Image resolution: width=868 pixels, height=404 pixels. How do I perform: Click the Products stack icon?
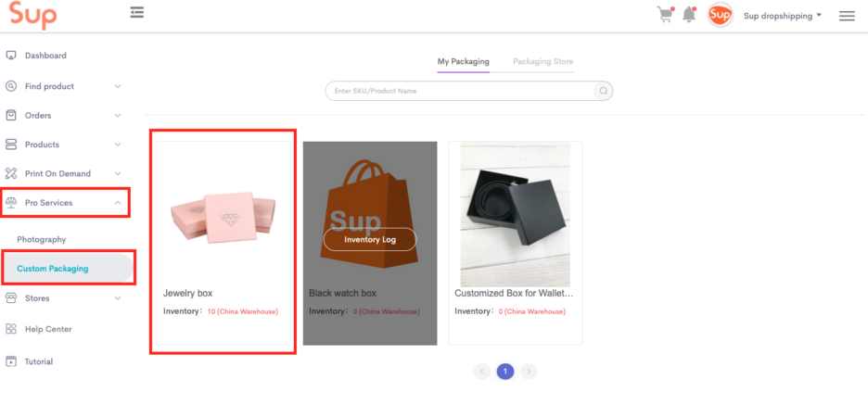(10, 145)
